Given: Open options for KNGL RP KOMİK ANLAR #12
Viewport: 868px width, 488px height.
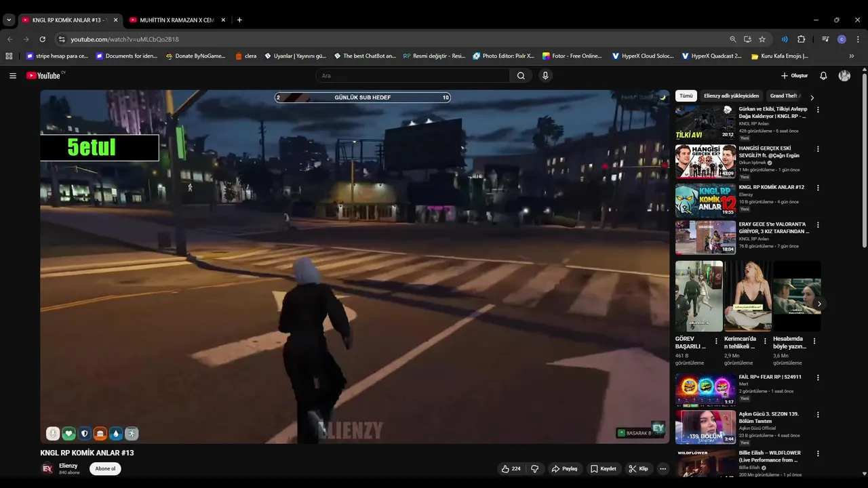Looking at the screenshot, I should (818, 188).
